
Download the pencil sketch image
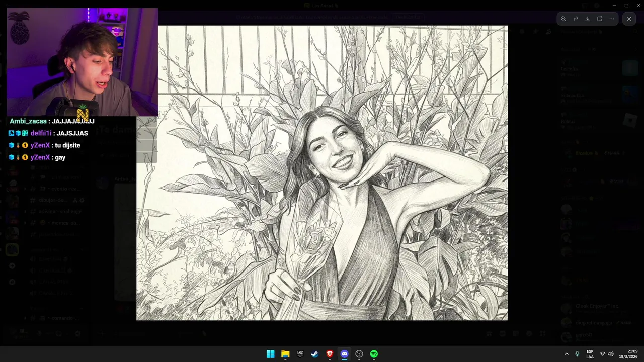pos(588,19)
